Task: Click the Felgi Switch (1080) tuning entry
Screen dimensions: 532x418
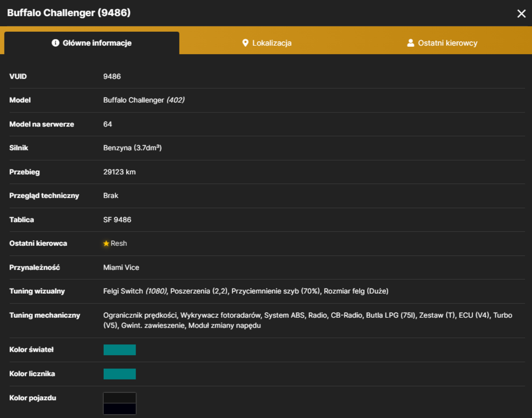Action: coord(135,291)
